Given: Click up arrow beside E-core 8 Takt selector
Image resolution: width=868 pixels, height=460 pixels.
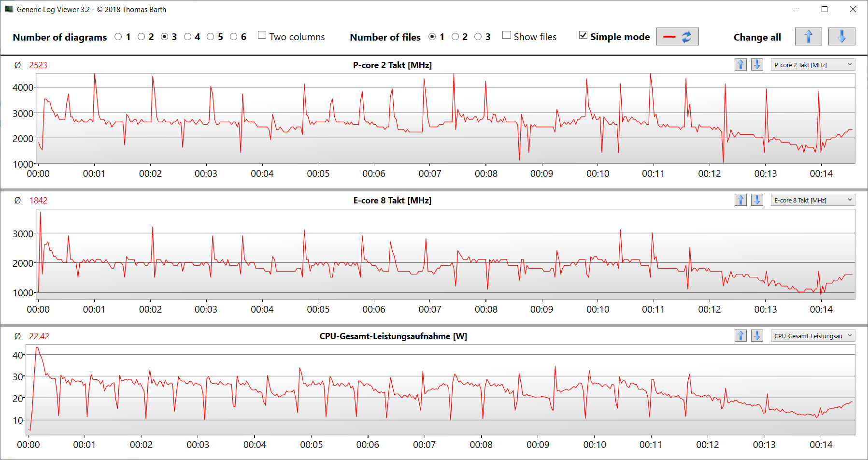Looking at the screenshot, I should (740, 200).
